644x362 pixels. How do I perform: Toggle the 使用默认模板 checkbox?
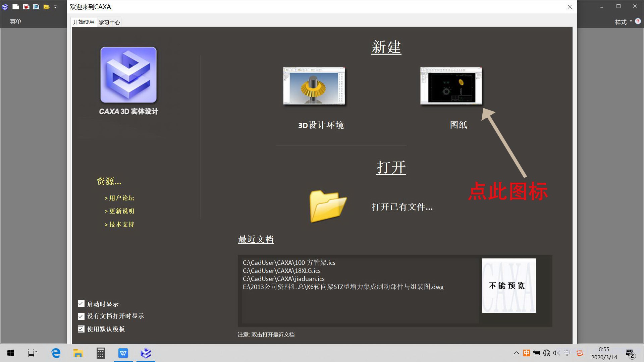pyautogui.click(x=81, y=329)
